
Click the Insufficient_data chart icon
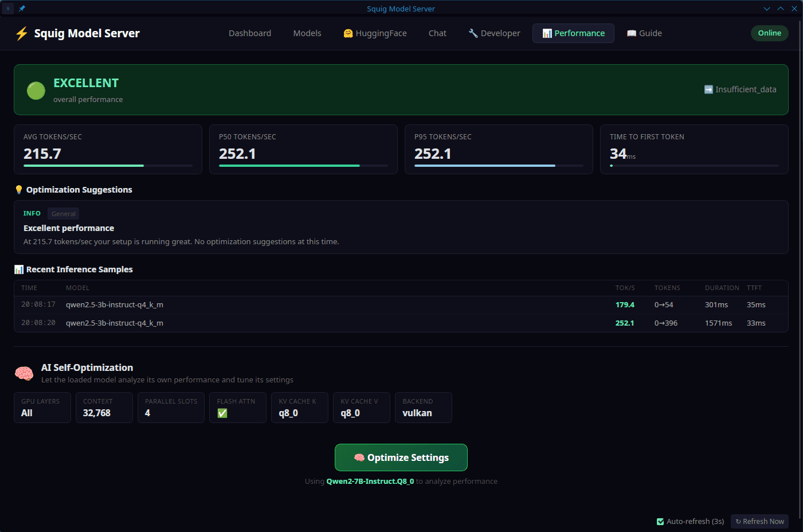tap(707, 89)
